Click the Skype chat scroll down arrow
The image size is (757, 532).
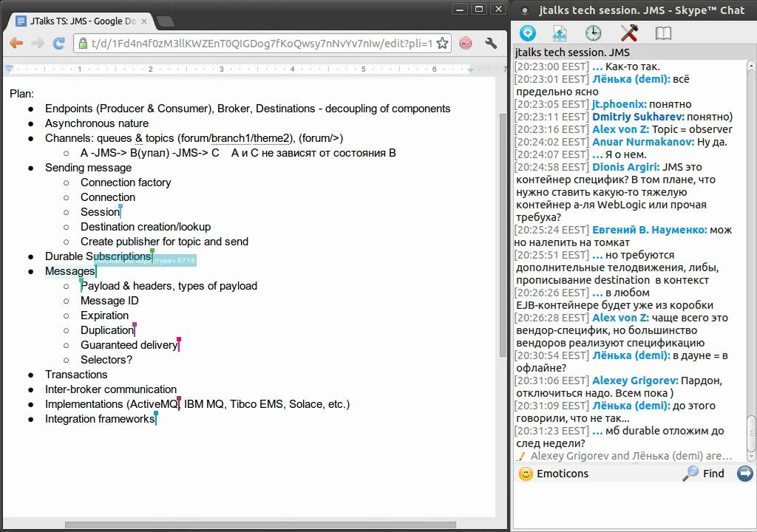pyautogui.click(x=751, y=456)
